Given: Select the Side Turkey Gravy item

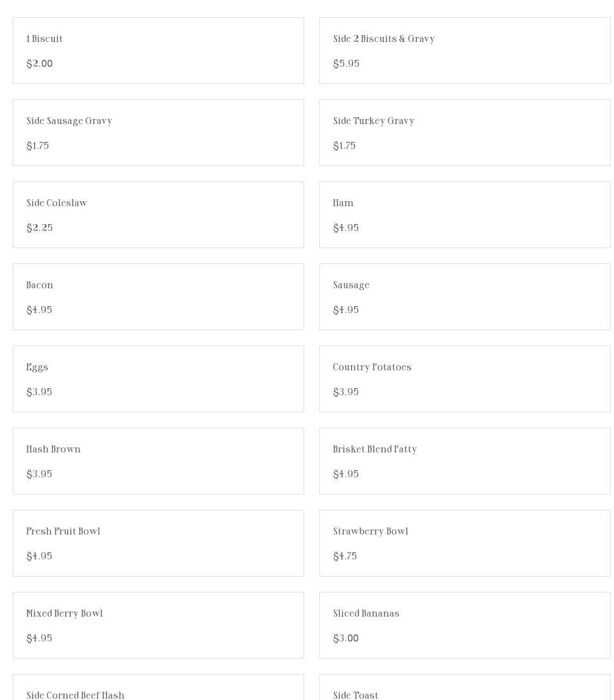Looking at the screenshot, I should [x=464, y=133].
